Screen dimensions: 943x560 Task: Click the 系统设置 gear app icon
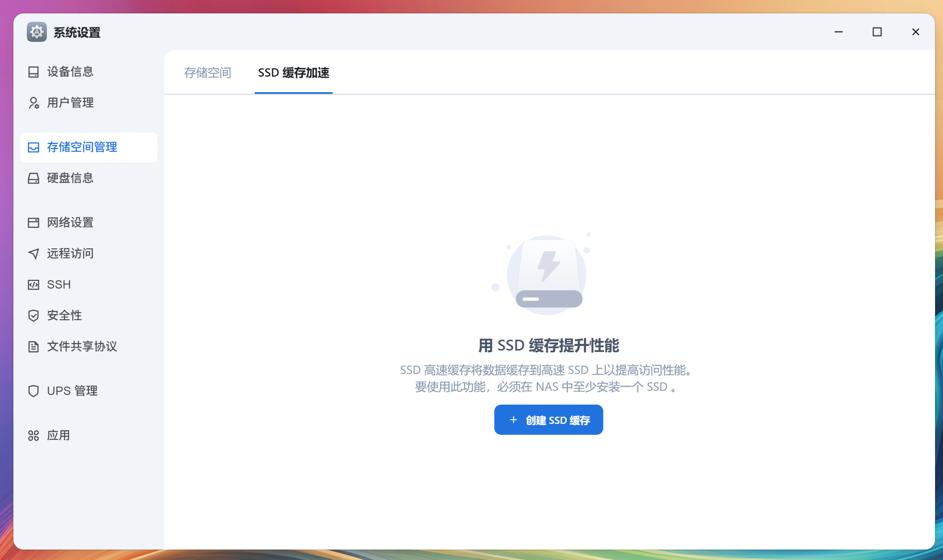tap(36, 32)
